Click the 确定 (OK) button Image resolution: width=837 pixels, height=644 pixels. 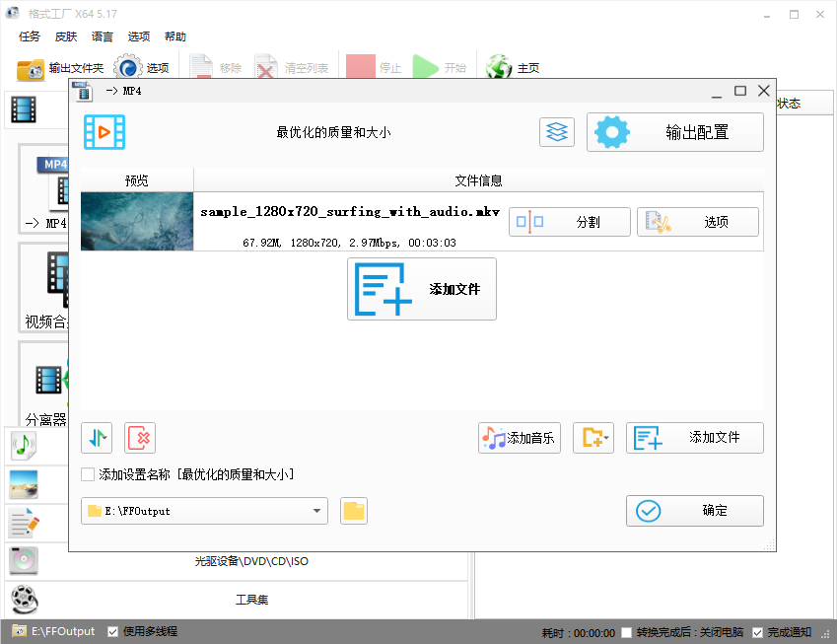pyautogui.click(x=694, y=511)
